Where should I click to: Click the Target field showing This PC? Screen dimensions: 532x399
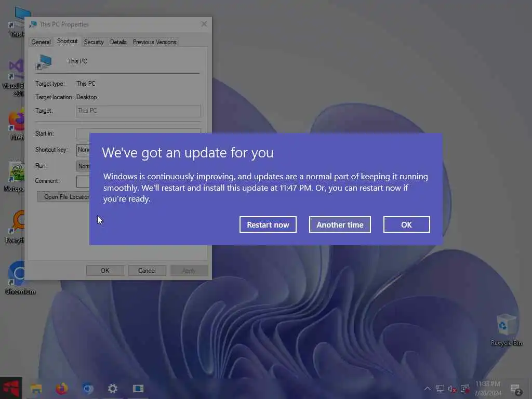tap(138, 111)
